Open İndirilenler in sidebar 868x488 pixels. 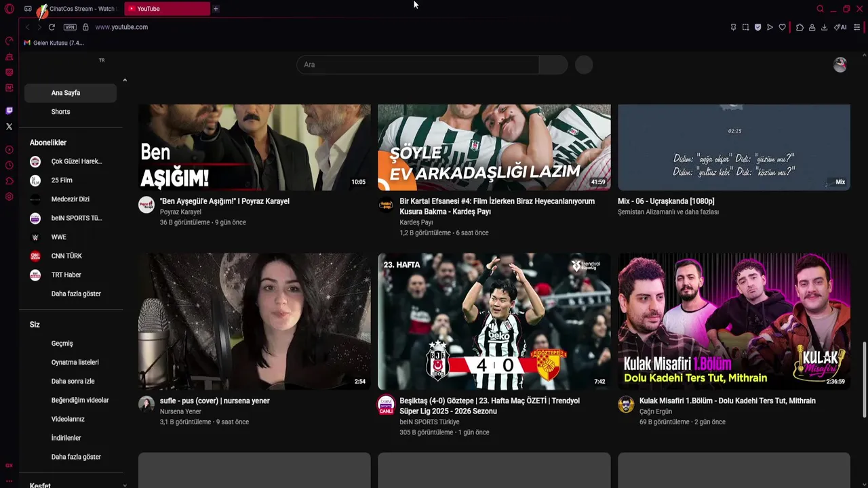[x=71, y=439]
